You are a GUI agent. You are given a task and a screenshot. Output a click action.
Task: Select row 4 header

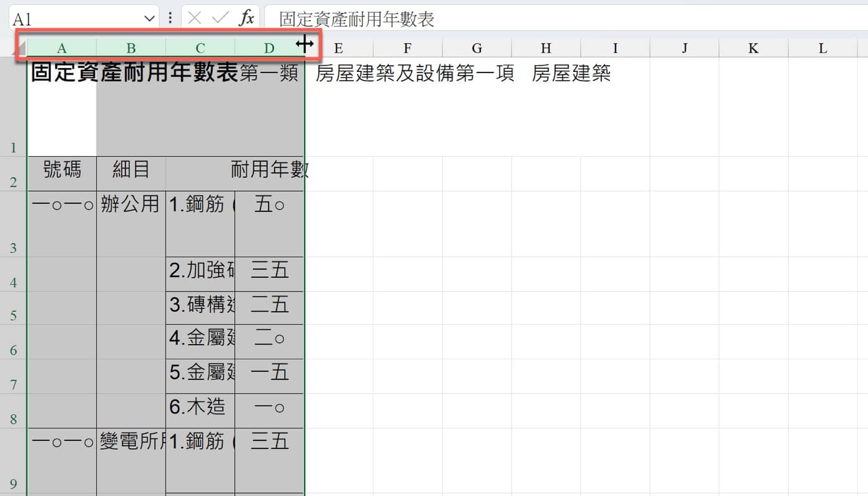(14, 274)
